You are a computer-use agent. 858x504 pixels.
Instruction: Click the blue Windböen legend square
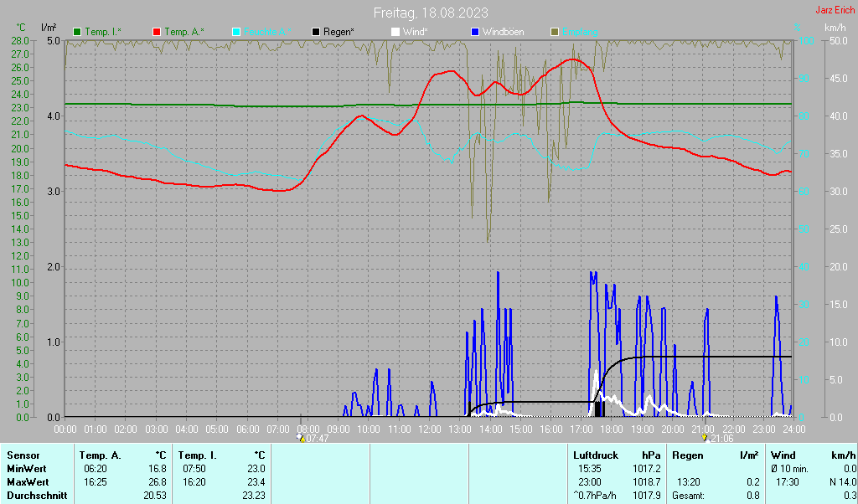(475, 32)
